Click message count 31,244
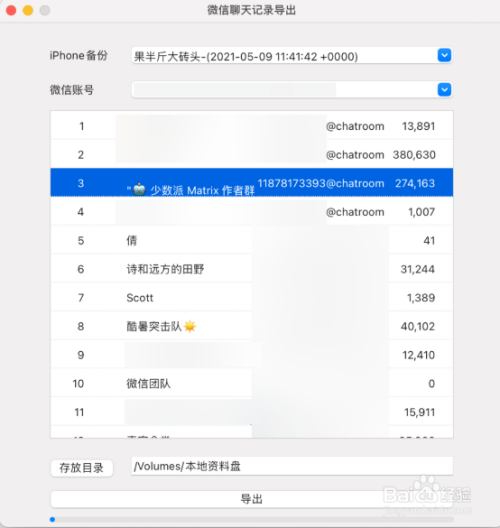This screenshot has height=528, width=500. click(x=418, y=269)
